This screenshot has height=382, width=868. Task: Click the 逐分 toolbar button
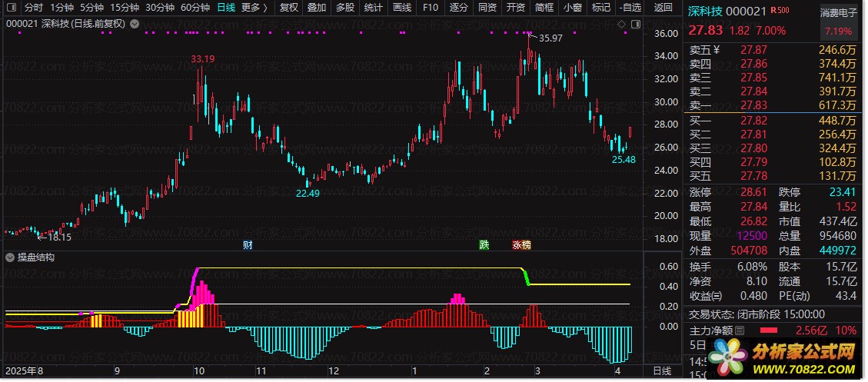[x=459, y=8]
